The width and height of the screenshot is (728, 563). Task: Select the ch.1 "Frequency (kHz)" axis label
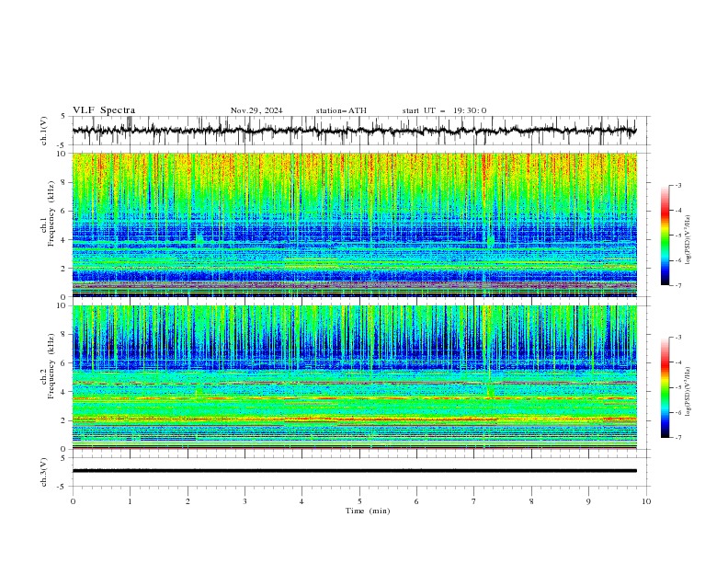point(51,214)
